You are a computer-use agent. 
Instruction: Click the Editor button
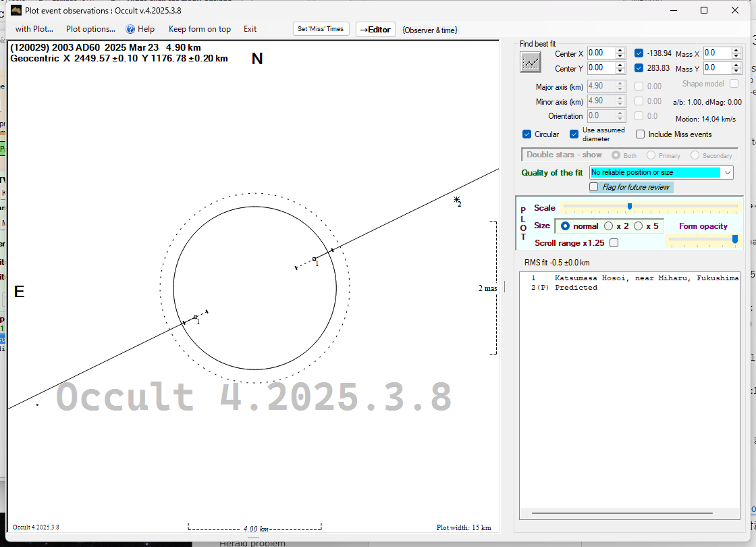(375, 29)
